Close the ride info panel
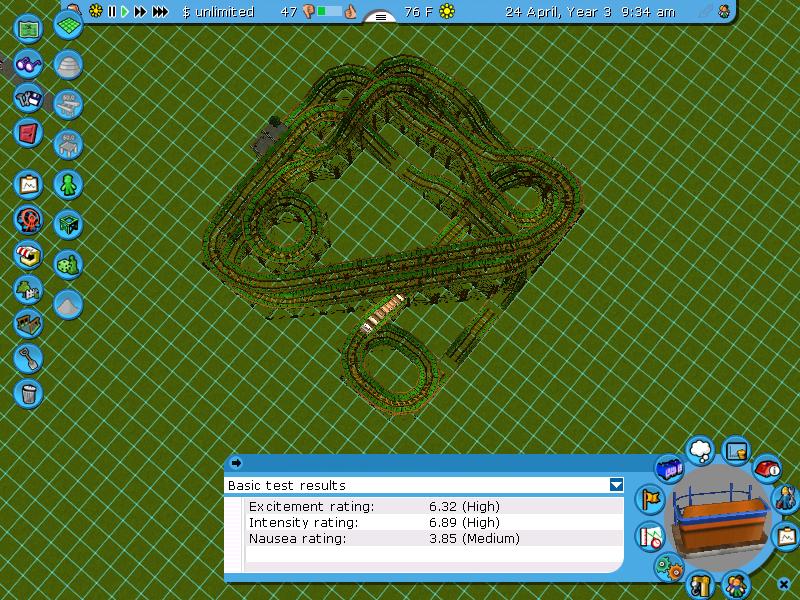800x600 pixels. (x=784, y=583)
